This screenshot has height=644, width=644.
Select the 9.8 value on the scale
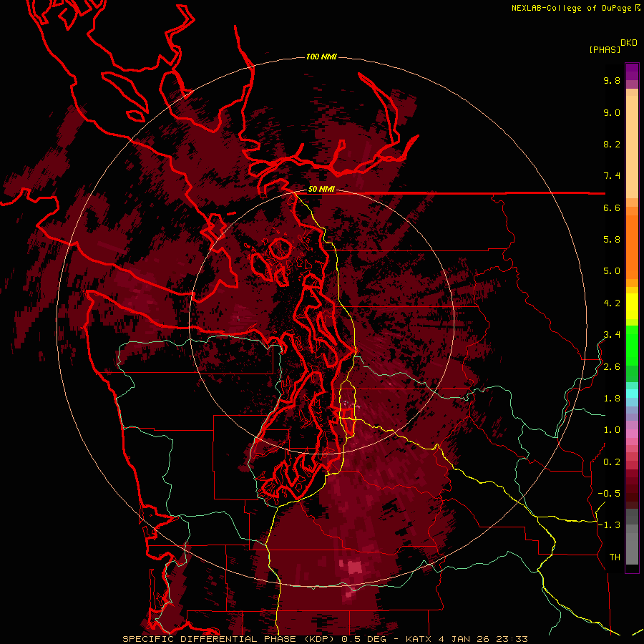coord(612,80)
